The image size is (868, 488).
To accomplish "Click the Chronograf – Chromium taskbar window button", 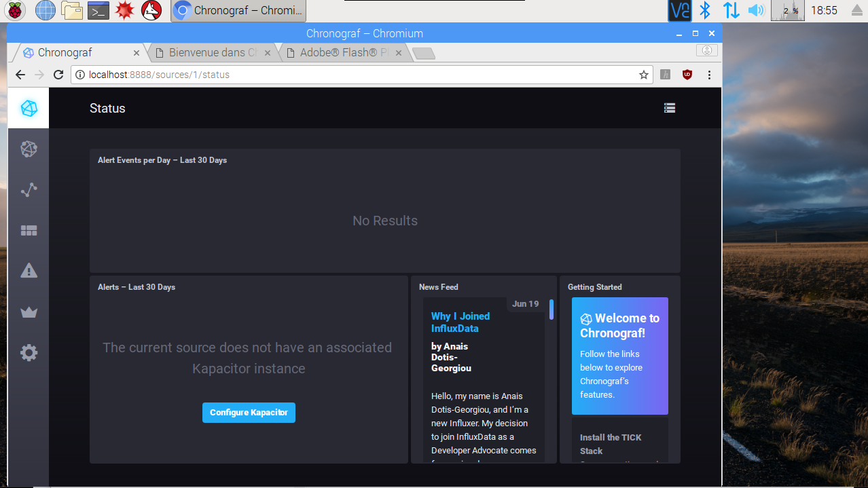I will [238, 10].
